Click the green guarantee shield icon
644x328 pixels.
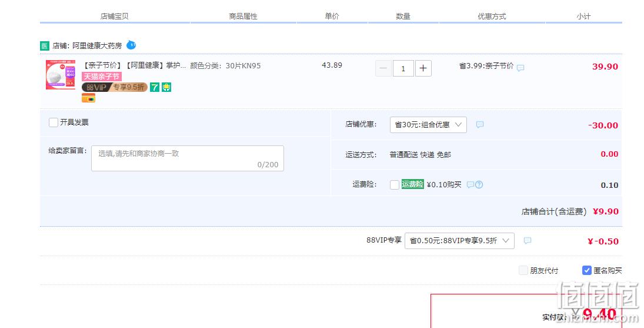pos(166,87)
